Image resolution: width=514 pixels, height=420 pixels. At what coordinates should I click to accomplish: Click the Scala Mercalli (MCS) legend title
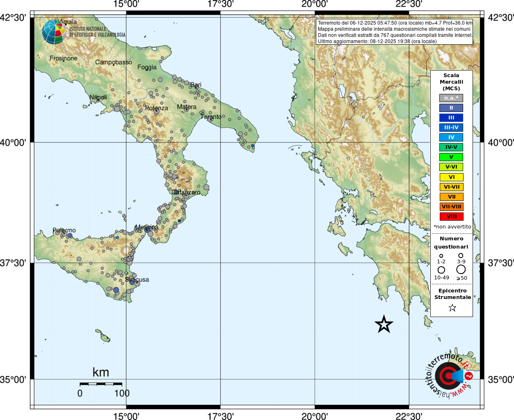coord(451,82)
